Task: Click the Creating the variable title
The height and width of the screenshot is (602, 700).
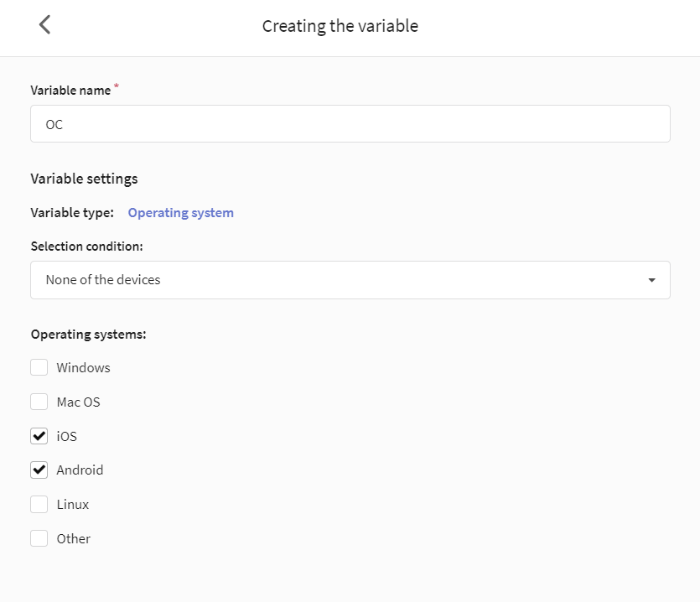Action: pos(340,26)
